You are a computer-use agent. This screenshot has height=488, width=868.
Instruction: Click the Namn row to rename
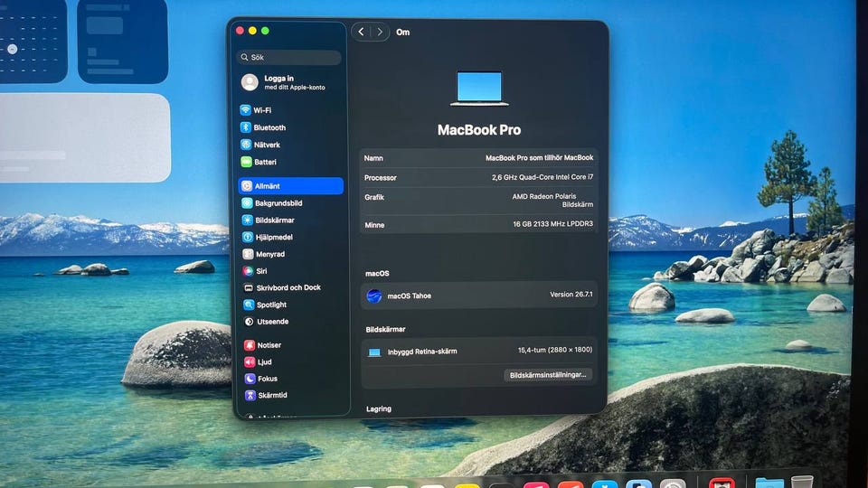point(478,157)
